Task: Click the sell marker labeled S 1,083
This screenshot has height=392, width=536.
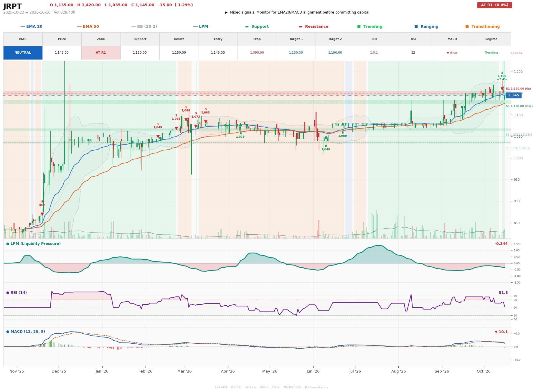Action: pos(206,122)
